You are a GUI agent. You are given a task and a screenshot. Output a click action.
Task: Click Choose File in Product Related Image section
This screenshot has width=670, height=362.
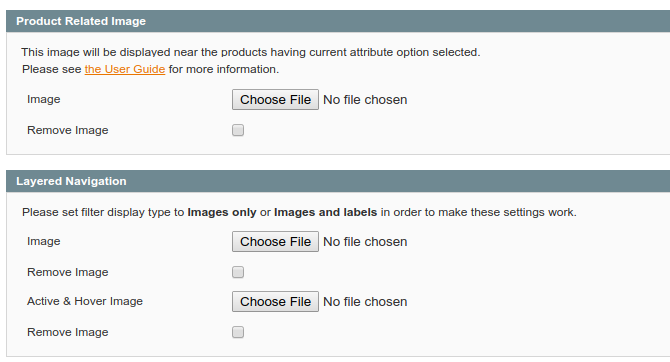[275, 100]
